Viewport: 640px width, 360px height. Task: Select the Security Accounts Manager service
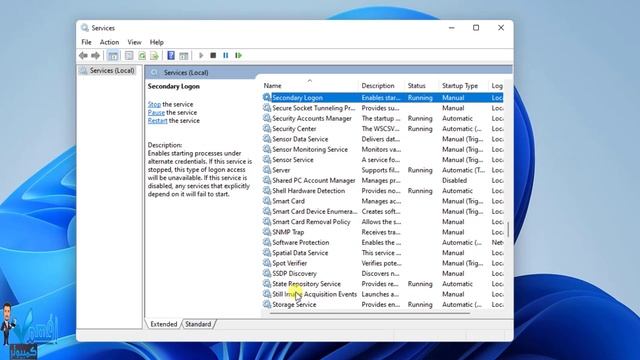[x=382, y=118]
